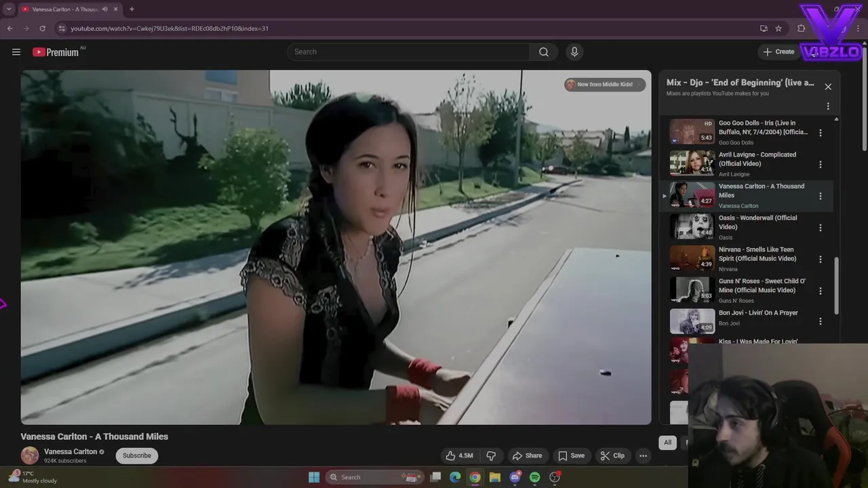Dislike the video
The width and height of the screenshot is (868, 488).
coord(491,455)
